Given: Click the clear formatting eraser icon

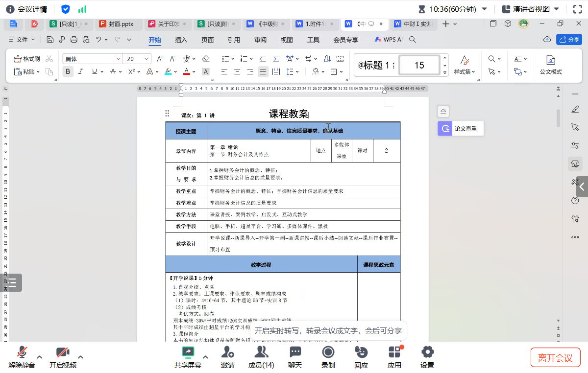Looking at the screenshot, I should (x=206, y=59).
